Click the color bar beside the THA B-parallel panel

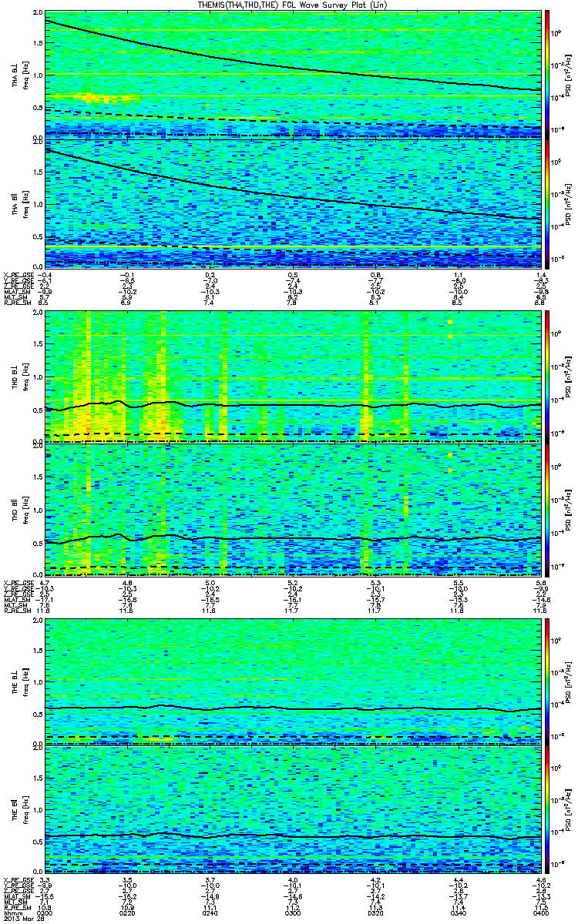click(548, 203)
